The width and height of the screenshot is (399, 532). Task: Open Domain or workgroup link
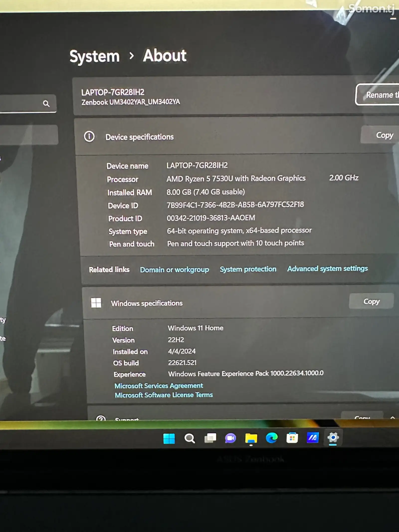coord(174,270)
